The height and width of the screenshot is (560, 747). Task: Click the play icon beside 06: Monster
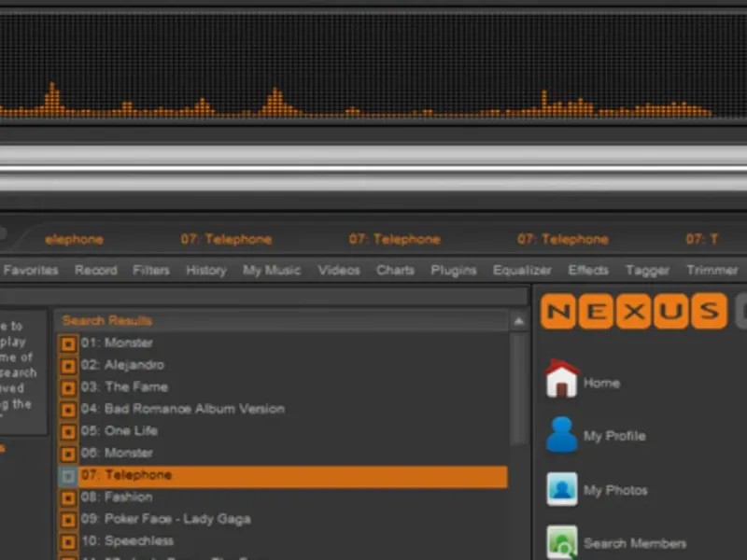[x=68, y=454]
